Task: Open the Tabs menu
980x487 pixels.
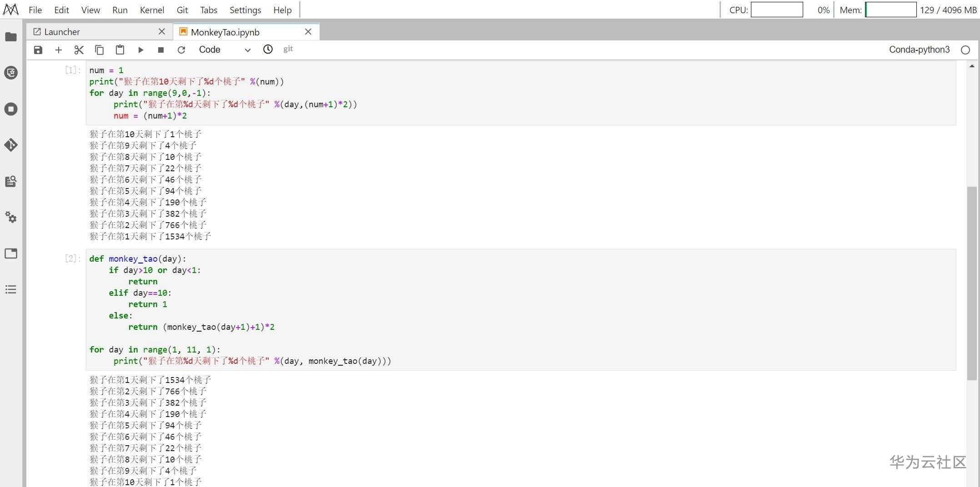Action: 209,10
